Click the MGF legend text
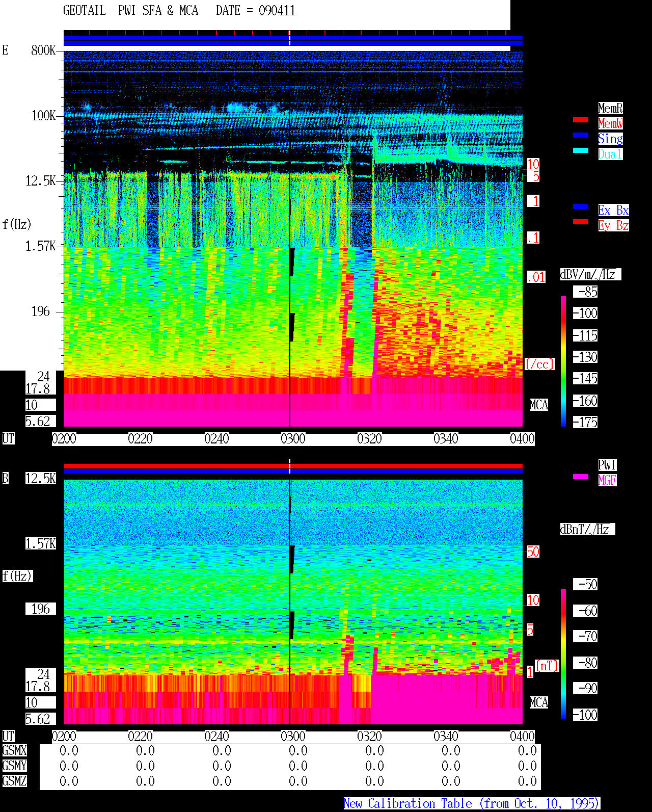This screenshot has width=652, height=812. (x=607, y=480)
